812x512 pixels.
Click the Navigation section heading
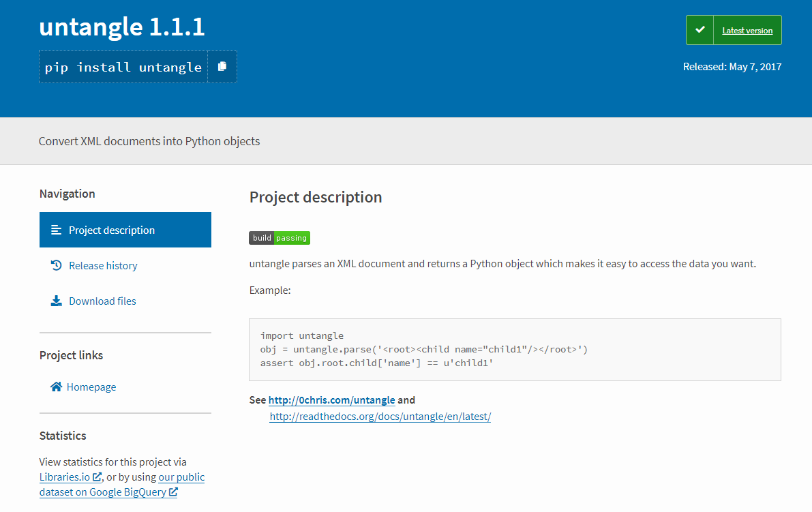(67, 194)
